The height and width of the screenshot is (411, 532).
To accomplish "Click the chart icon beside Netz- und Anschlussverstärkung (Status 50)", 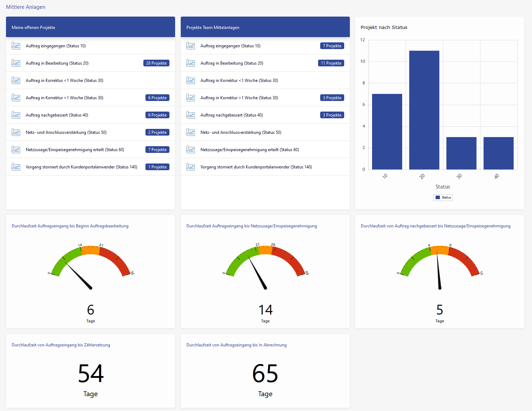I will (x=16, y=132).
